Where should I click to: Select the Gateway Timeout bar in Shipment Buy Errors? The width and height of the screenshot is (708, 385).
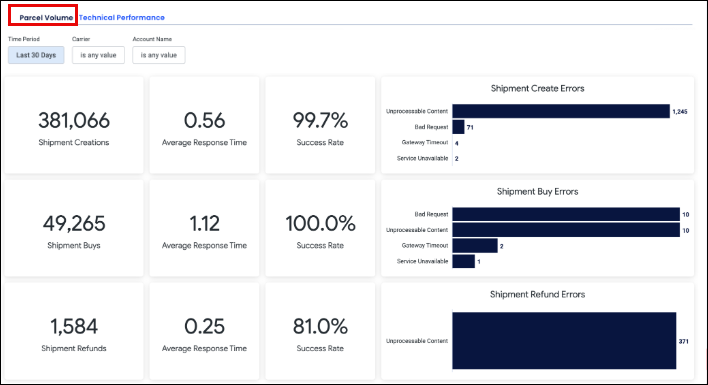(475, 246)
